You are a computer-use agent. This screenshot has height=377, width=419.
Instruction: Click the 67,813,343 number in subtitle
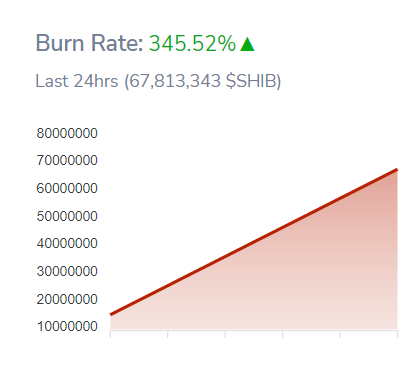175,81
